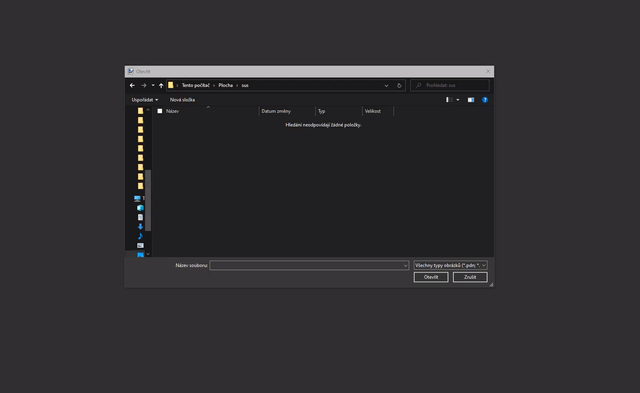Open help with the blue question mark
The image size is (640, 393).
[x=484, y=100]
